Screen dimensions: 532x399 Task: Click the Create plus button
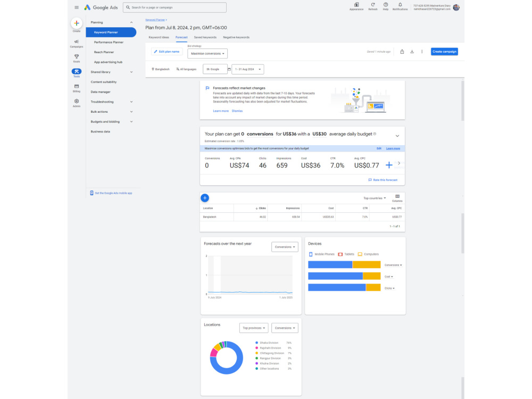click(76, 23)
